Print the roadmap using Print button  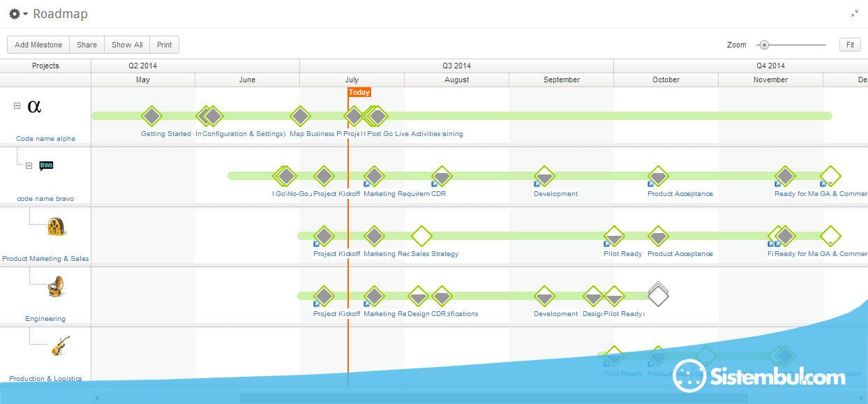tap(164, 45)
